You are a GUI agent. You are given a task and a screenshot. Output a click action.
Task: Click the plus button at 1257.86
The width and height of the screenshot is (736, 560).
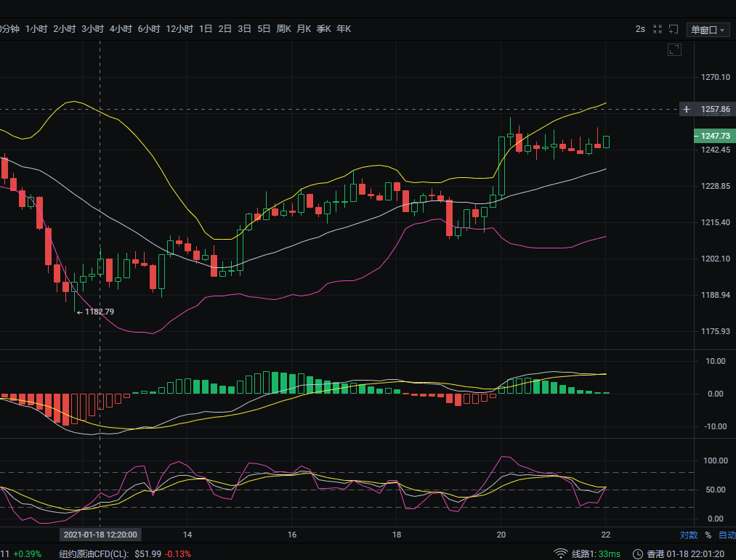687,110
